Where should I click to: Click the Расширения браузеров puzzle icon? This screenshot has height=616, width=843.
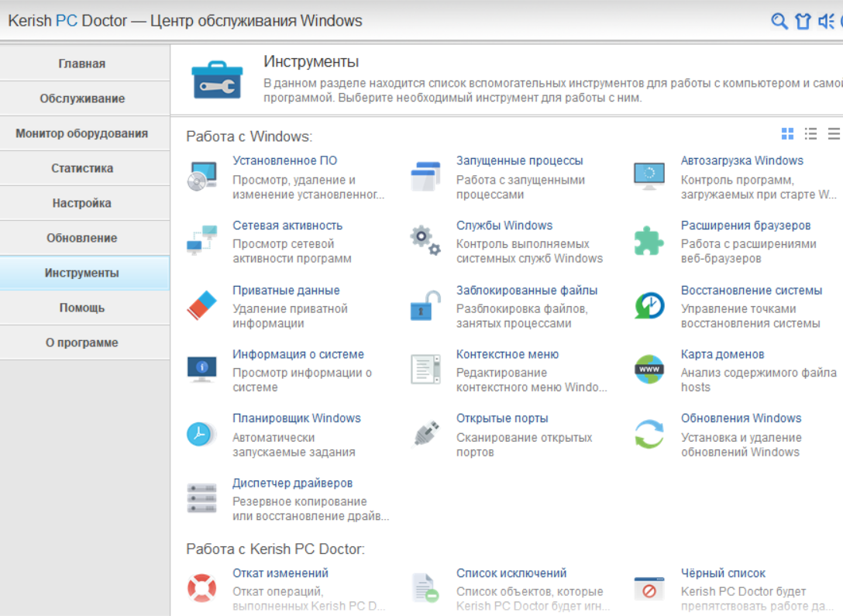[x=649, y=241]
